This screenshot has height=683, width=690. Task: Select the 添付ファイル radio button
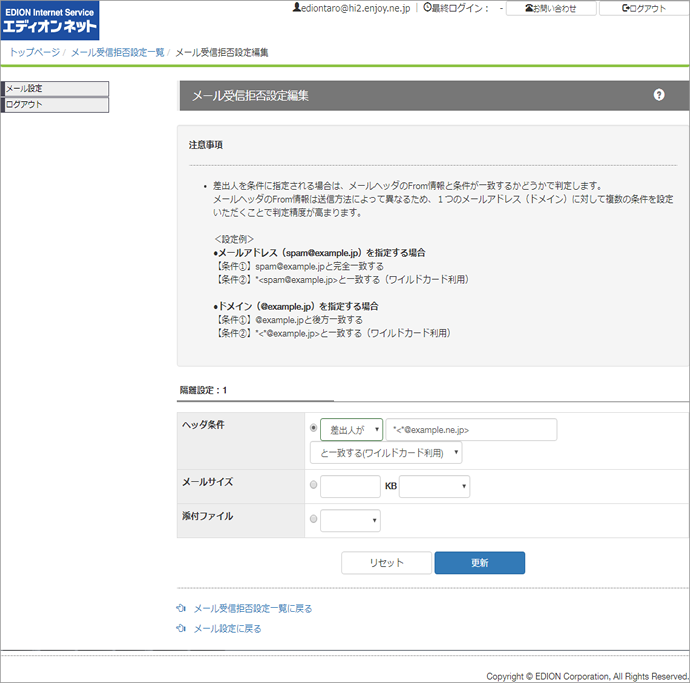(x=314, y=520)
